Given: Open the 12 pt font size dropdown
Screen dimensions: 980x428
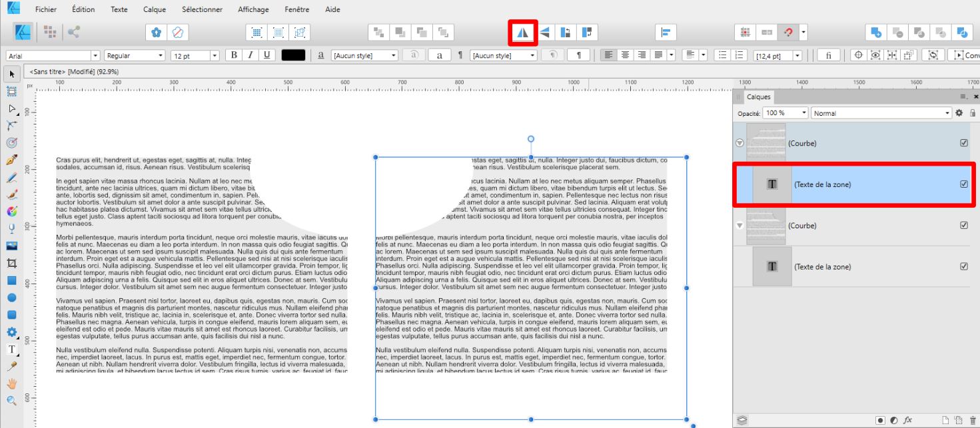Looking at the screenshot, I should pos(215,56).
